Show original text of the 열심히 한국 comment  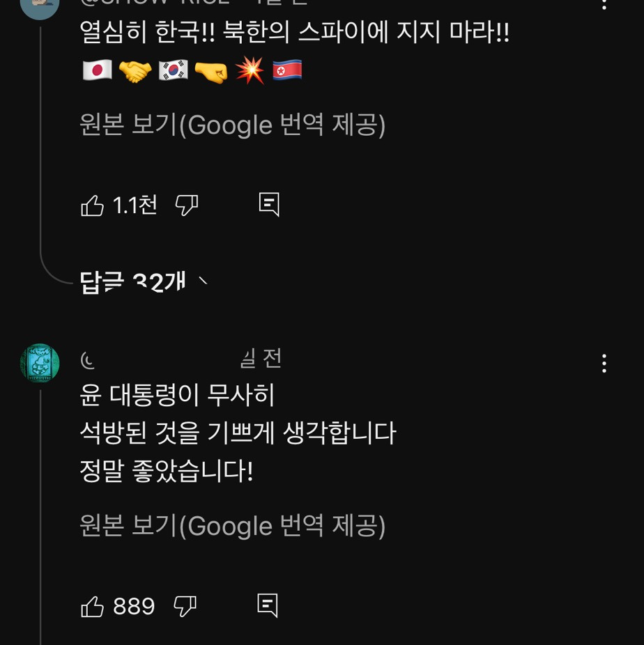tap(233, 125)
